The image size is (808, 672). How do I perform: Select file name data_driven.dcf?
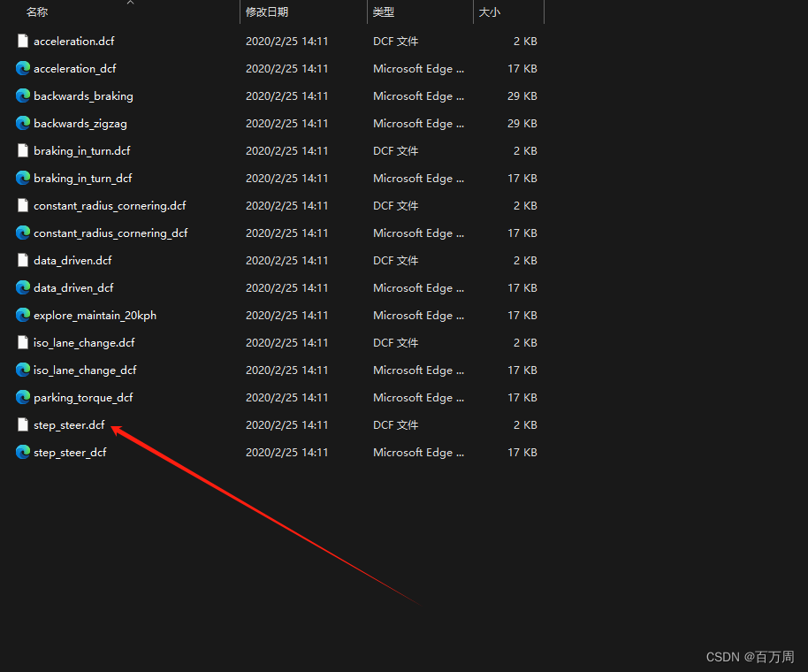coord(72,260)
